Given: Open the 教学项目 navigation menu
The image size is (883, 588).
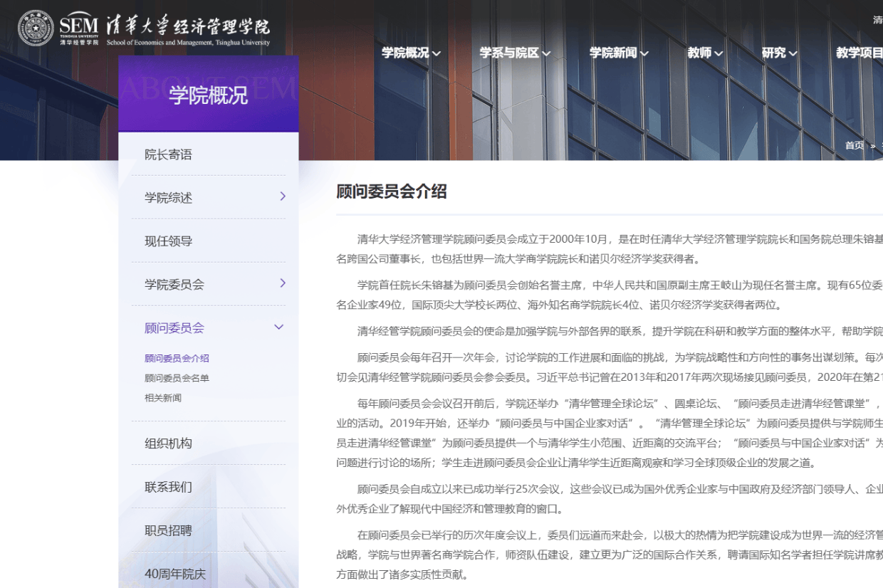Looking at the screenshot, I should (860, 53).
